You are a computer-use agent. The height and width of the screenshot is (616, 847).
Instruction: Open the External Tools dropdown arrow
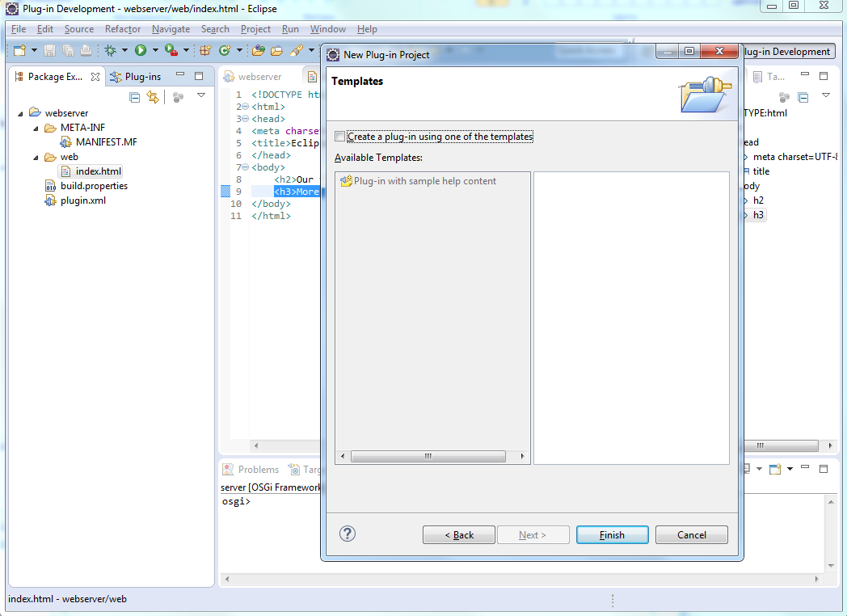(186, 51)
